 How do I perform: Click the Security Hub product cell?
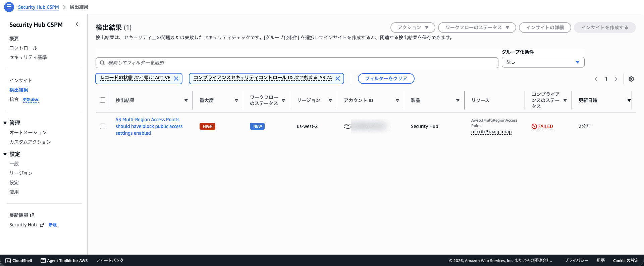pyautogui.click(x=425, y=126)
